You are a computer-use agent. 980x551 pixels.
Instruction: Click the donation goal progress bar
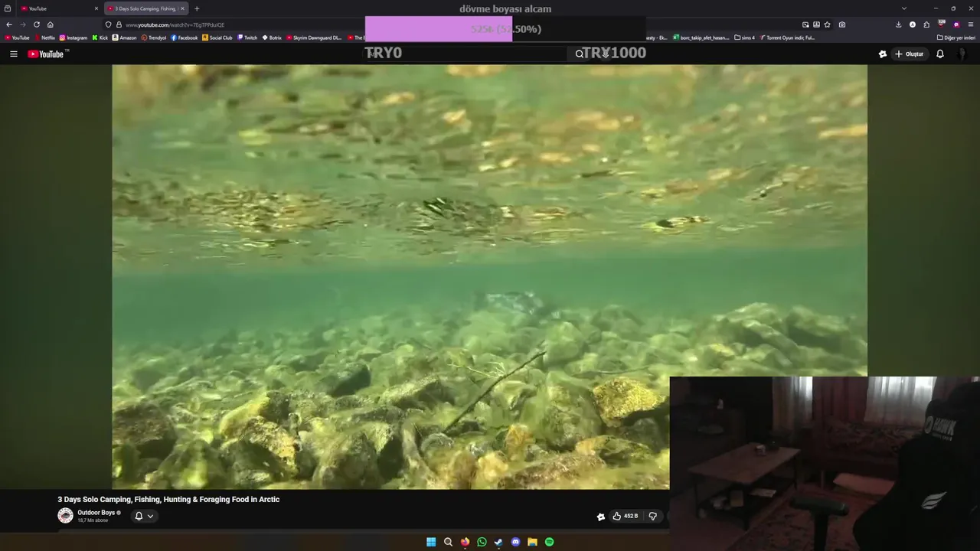coord(505,29)
